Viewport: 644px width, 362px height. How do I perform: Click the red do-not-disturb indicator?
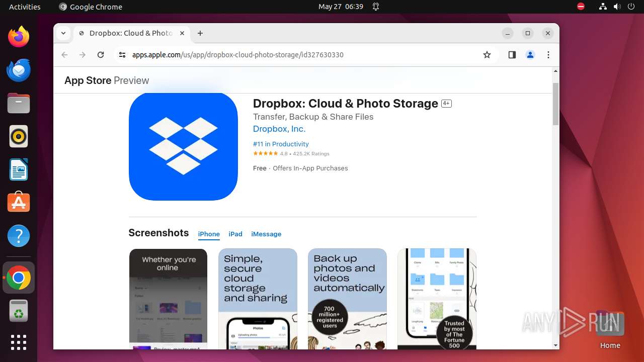(581, 7)
